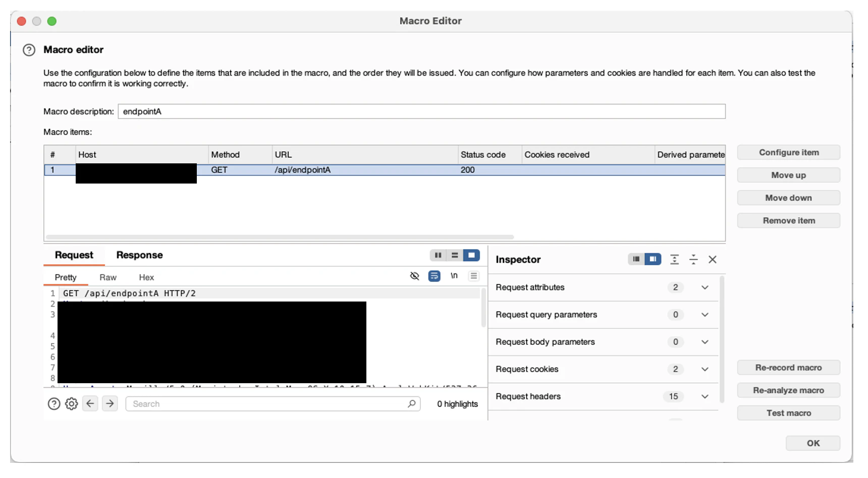Viewport: 868px width, 478px height.
Task: Click into the request Search field
Action: pos(273,404)
